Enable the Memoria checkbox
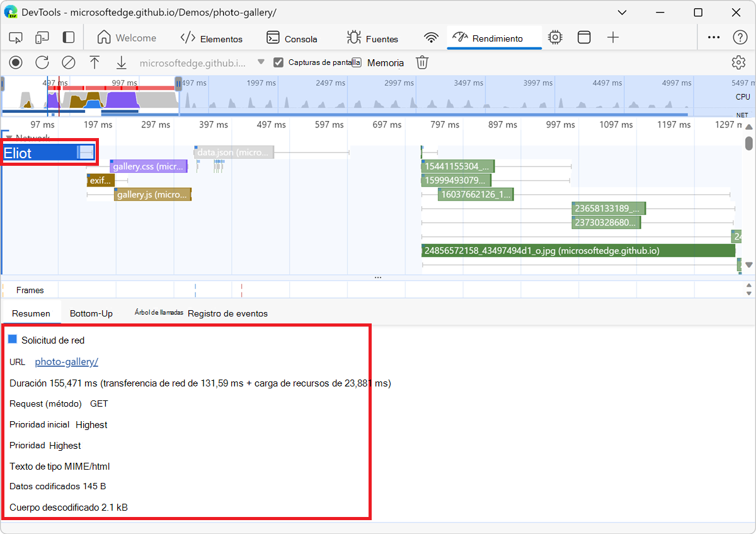This screenshot has width=756, height=534. [x=357, y=62]
